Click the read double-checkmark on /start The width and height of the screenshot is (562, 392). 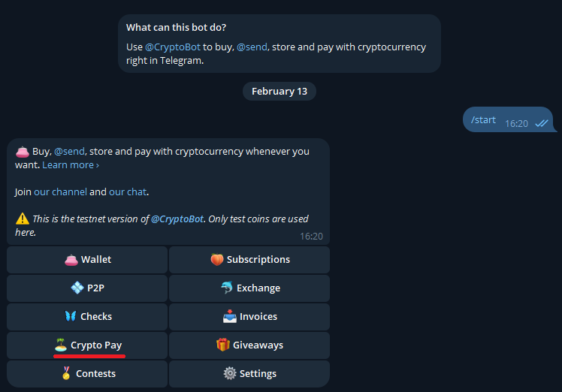coord(541,124)
